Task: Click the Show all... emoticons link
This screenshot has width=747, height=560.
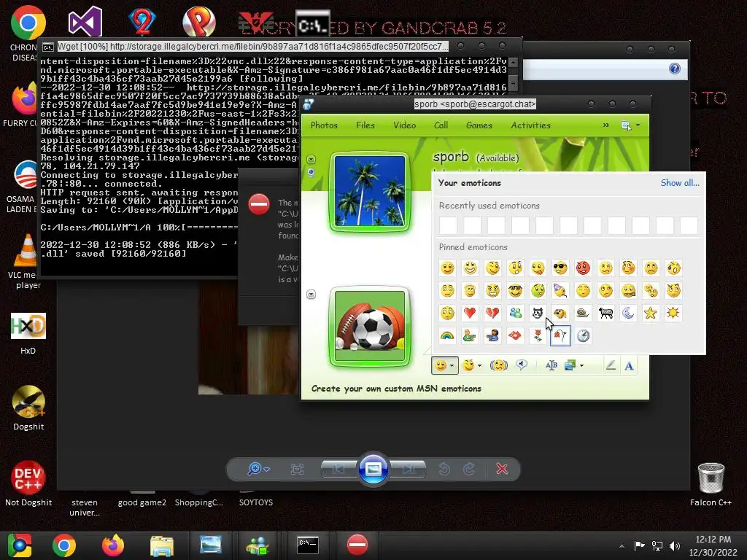Action: [x=680, y=183]
